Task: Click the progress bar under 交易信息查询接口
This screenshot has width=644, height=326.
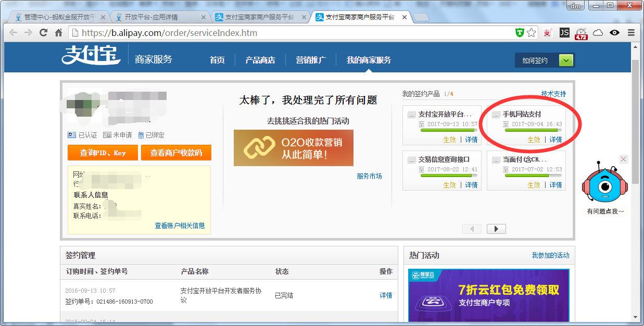Action: [x=449, y=175]
